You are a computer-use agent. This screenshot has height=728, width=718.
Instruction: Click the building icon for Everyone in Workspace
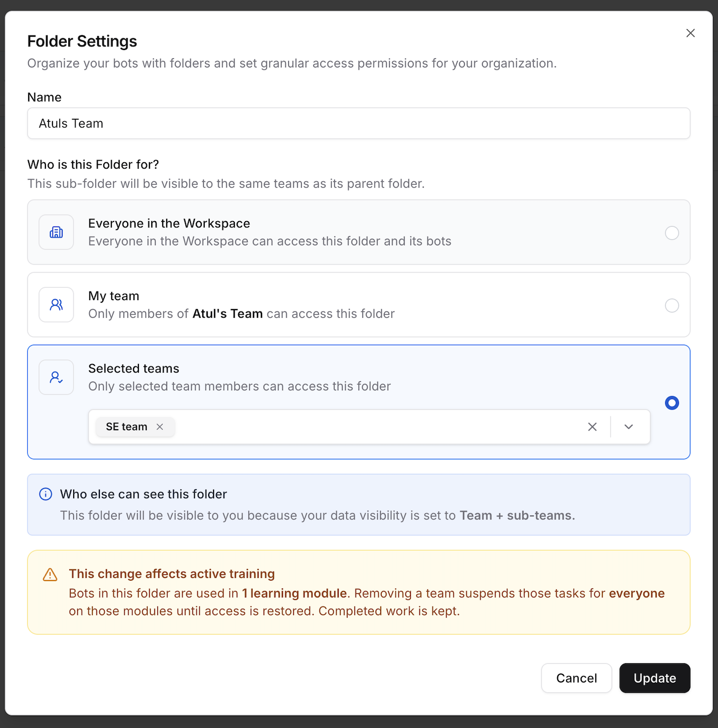(56, 232)
